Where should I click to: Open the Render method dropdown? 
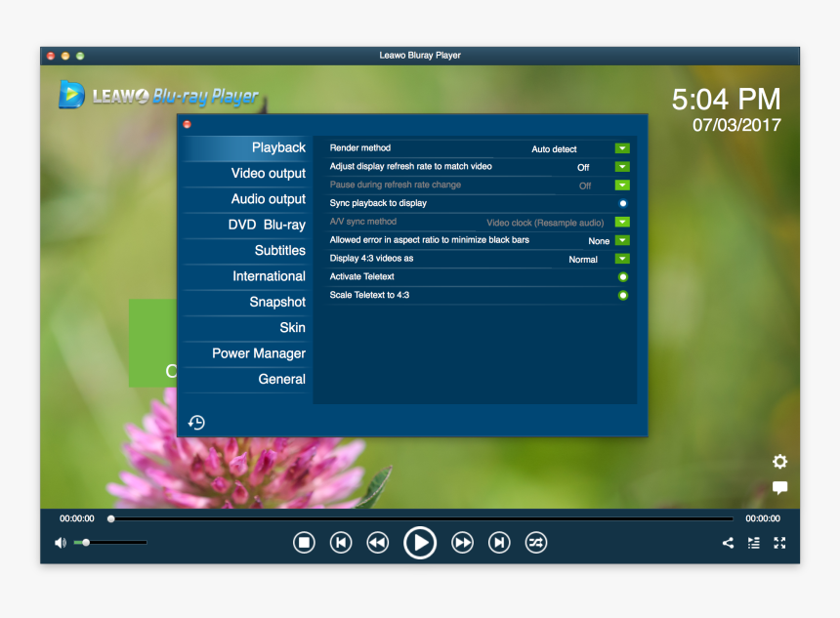coord(622,148)
